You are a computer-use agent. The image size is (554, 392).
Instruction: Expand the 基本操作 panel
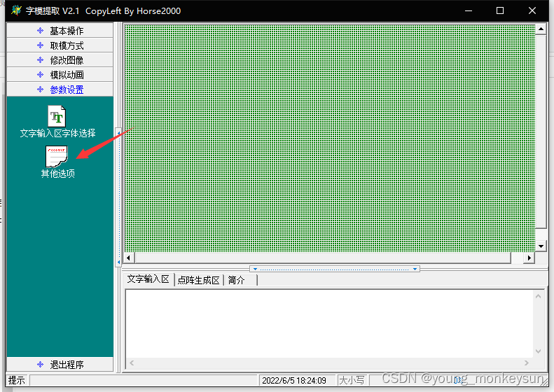(60, 31)
